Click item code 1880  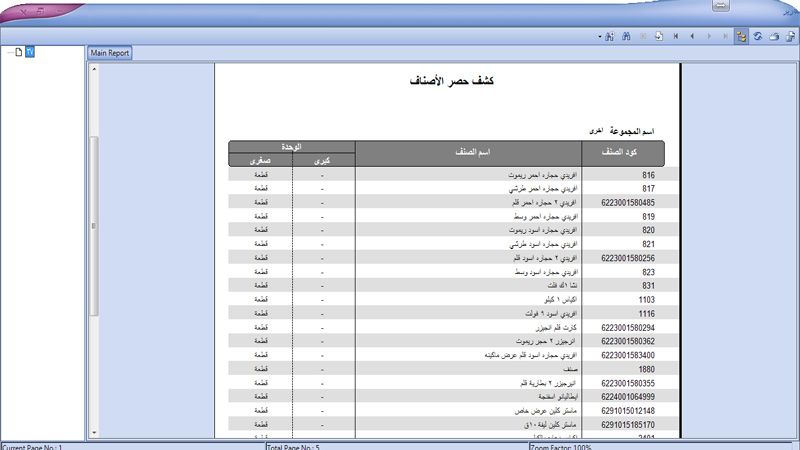[646, 369]
